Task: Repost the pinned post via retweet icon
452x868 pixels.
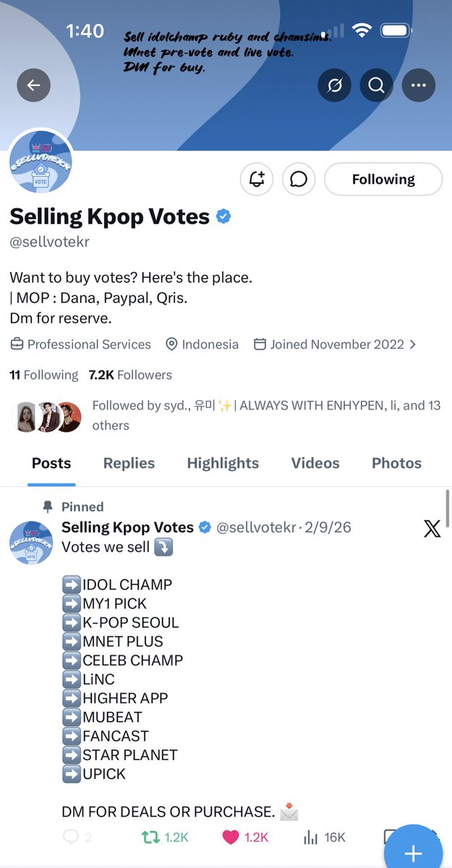Action: [x=150, y=837]
